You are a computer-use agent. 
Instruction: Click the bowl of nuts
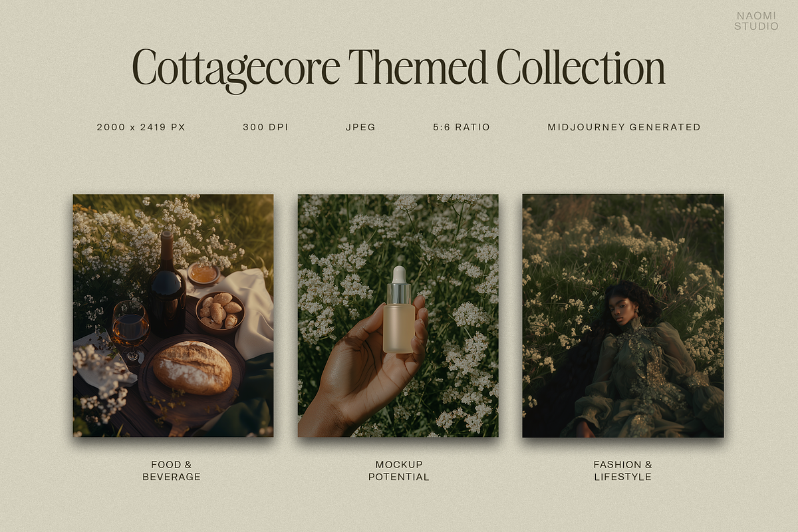[x=220, y=310]
